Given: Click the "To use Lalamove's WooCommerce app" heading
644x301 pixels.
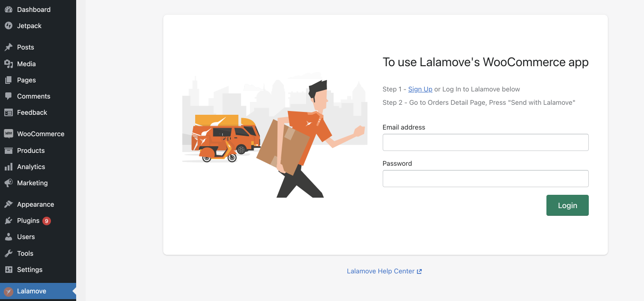Looking at the screenshot, I should point(485,62).
